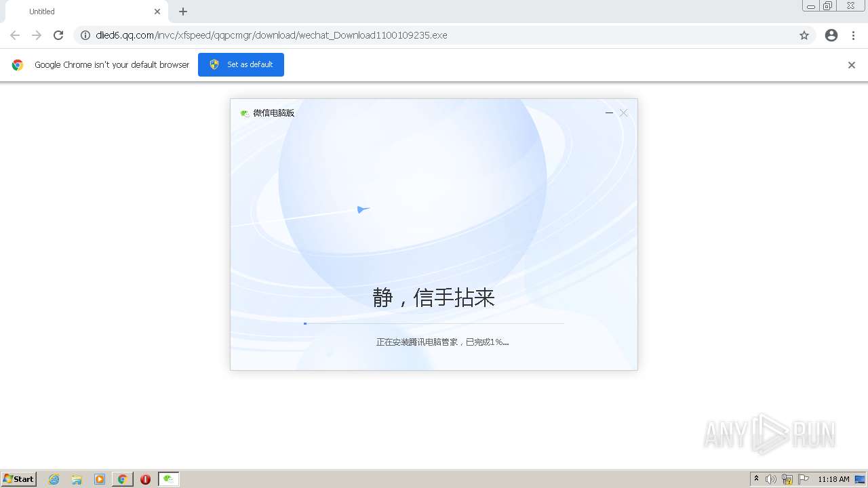Close the Untitled tab
This screenshot has width=868, height=488.
[x=157, y=12]
